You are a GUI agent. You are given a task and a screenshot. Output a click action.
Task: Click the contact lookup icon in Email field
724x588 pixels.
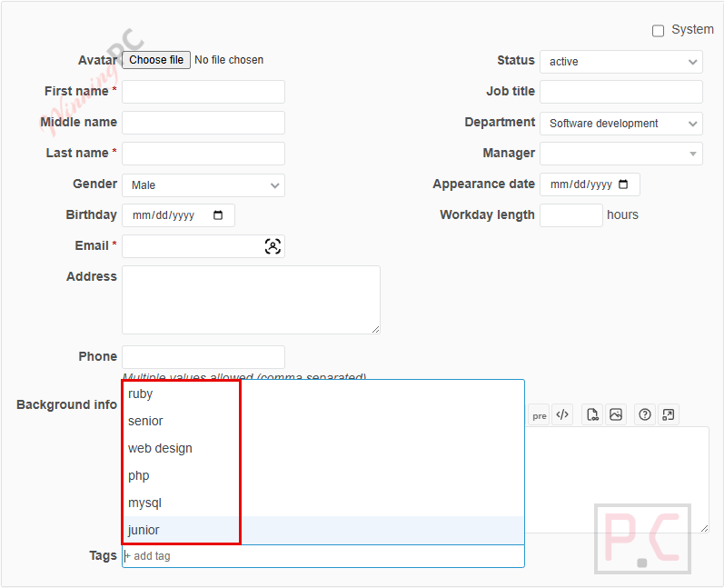tap(273, 246)
